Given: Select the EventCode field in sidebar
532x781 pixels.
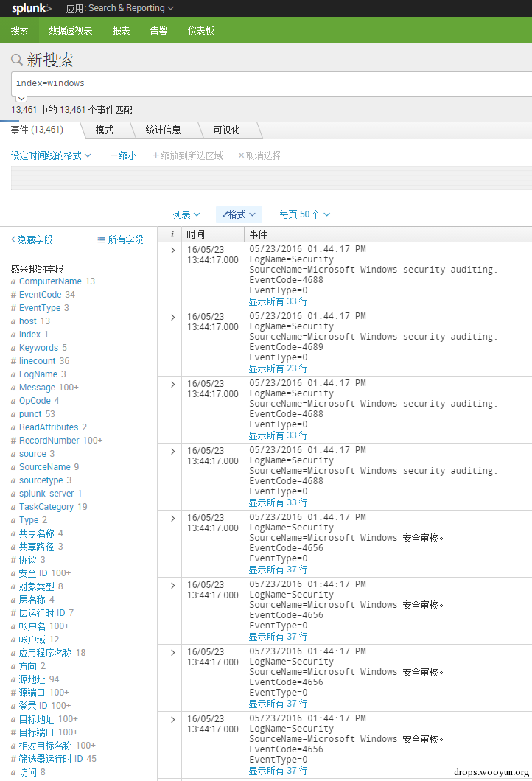Looking at the screenshot, I should 41,295.
